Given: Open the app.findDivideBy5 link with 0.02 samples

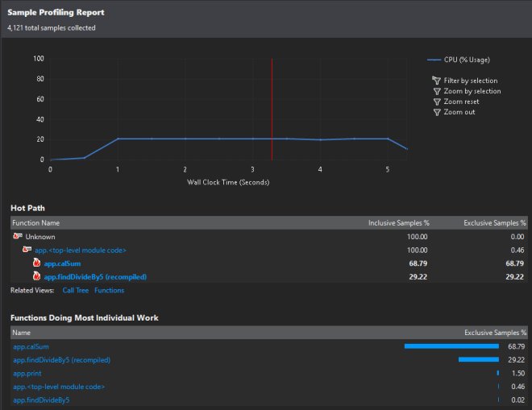Looking at the screenshot, I should coord(41,400).
